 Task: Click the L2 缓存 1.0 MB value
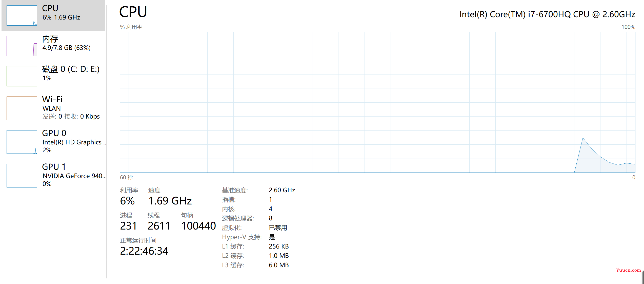[279, 256]
